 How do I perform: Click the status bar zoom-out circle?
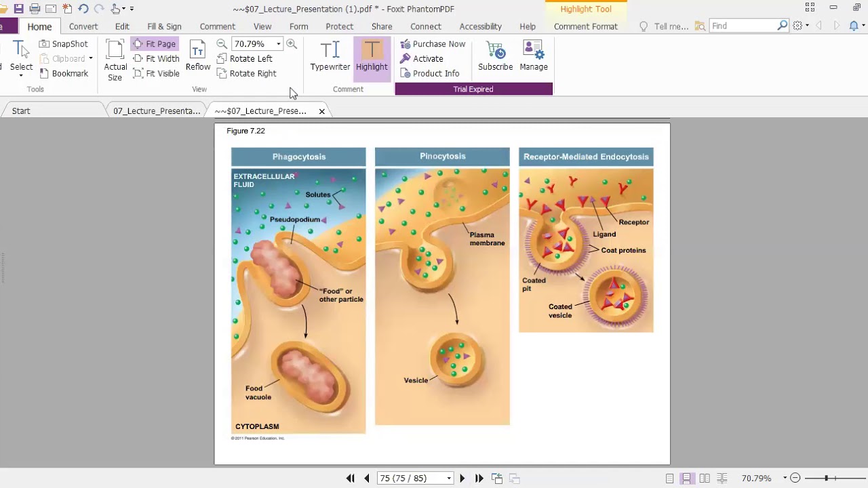coord(795,479)
